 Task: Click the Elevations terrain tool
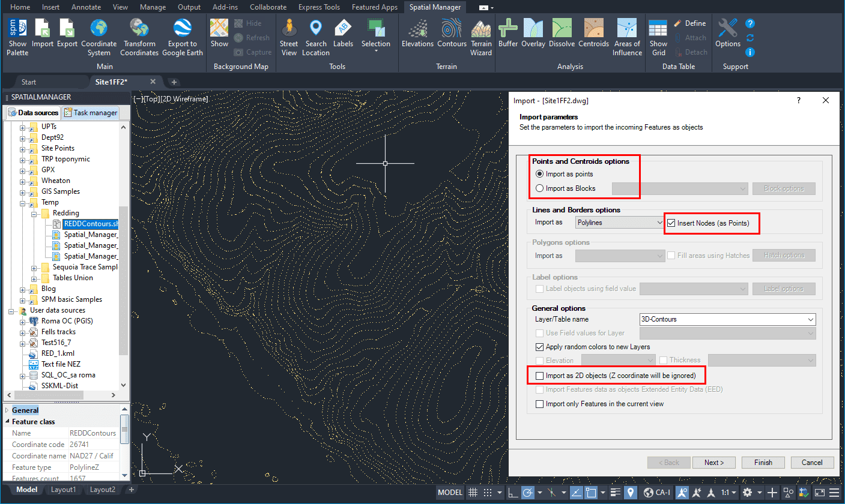pyautogui.click(x=417, y=33)
